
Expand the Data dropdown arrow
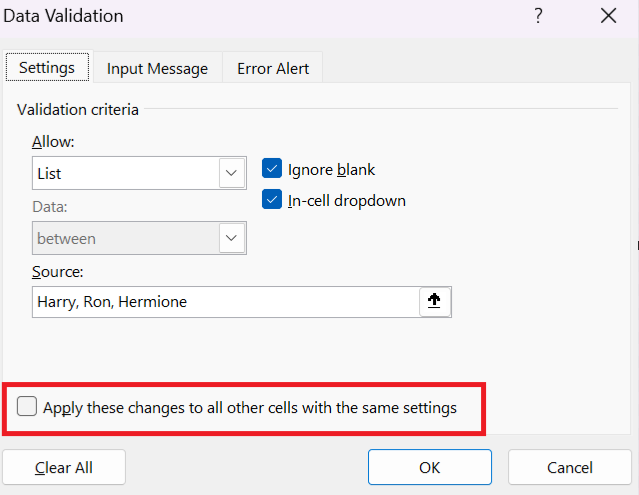coord(232,238)
